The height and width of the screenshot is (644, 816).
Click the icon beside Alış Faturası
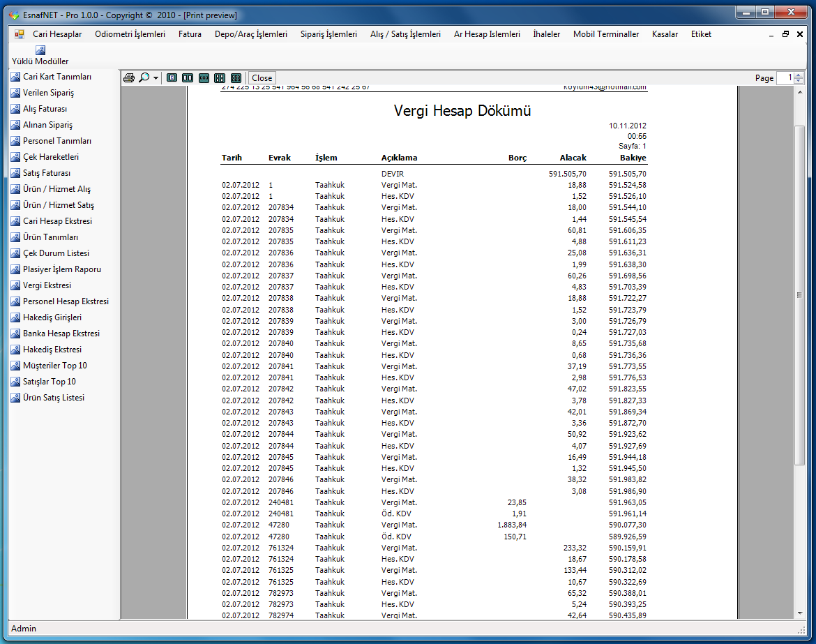[x=15, y=110]
